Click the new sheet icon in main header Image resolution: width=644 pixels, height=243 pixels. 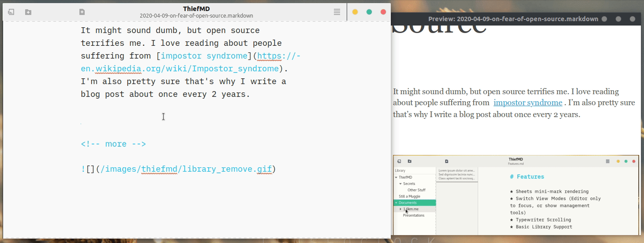pos(82,12)
